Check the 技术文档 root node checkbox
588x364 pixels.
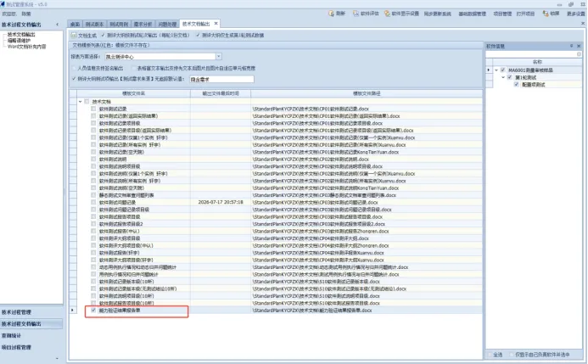click(87, 101)
